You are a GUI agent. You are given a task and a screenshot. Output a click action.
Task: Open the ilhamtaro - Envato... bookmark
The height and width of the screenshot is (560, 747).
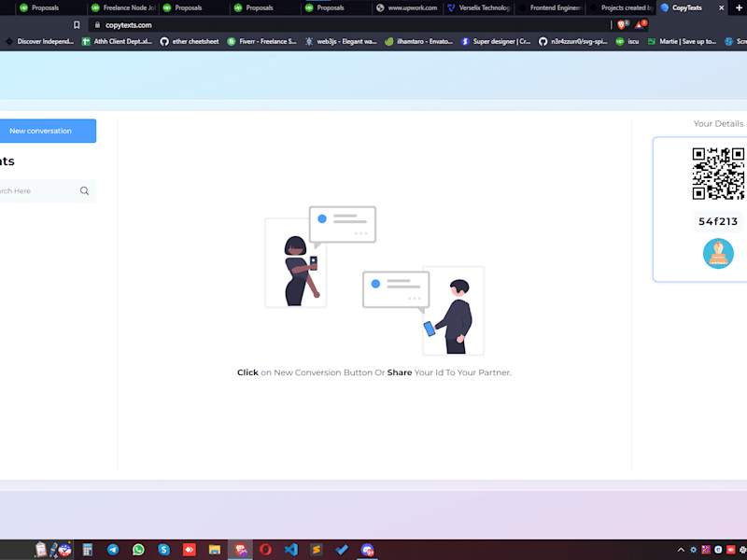419,41
